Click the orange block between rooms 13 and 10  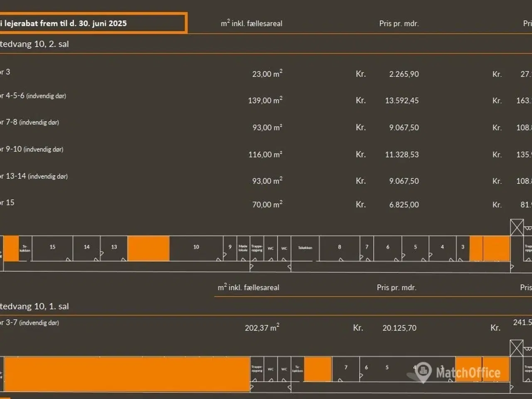[148, 248]
